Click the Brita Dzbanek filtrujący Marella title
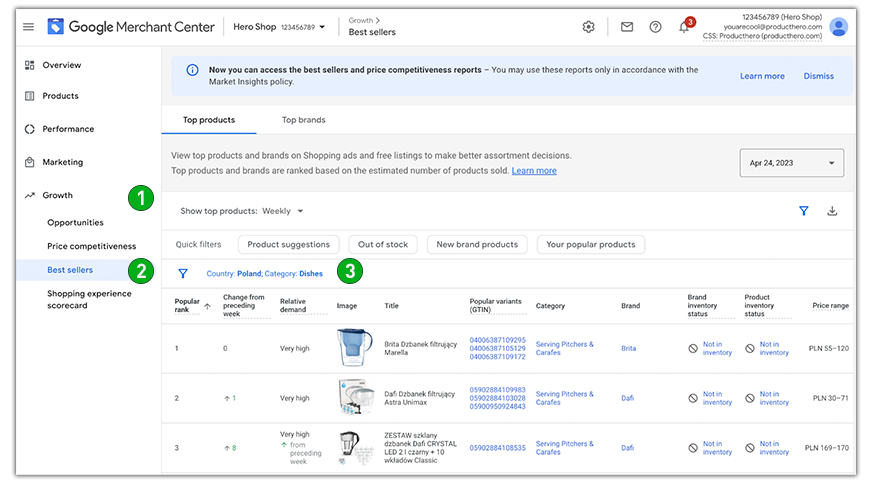This screenshot has width=872, height=484. 420,348
